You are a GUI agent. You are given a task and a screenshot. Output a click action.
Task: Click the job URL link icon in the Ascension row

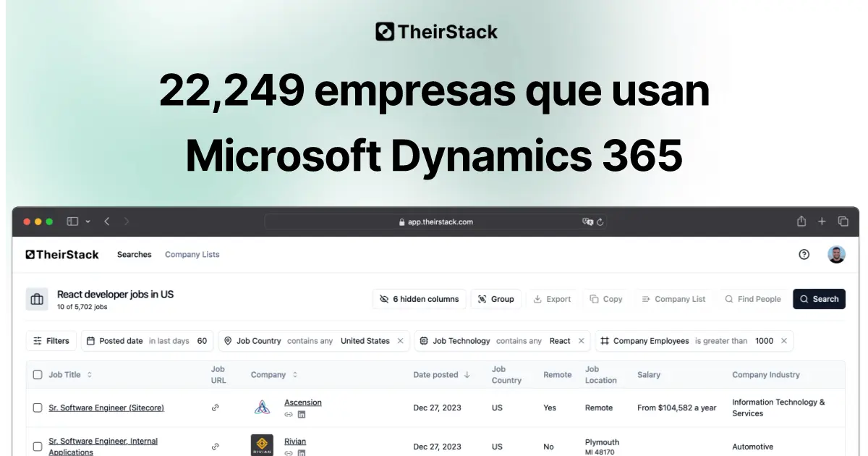click(215, 408)
